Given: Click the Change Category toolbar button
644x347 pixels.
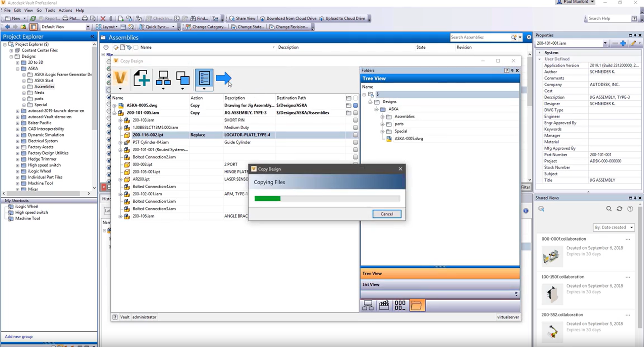Looking at the screenshot, I should tap(206, 27).
